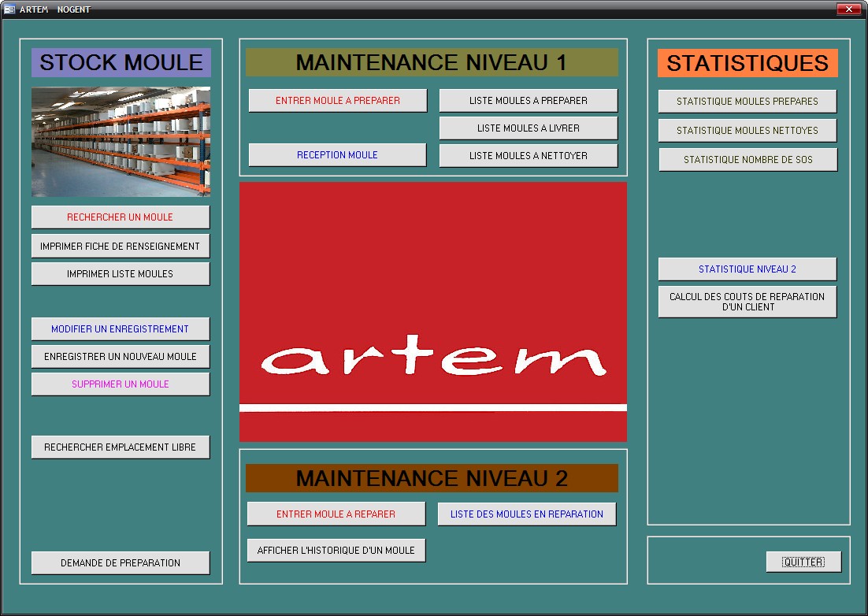Click the STOCK MOULE header label
Viewport: 868px width, 616px height.
tap(121, 62)
